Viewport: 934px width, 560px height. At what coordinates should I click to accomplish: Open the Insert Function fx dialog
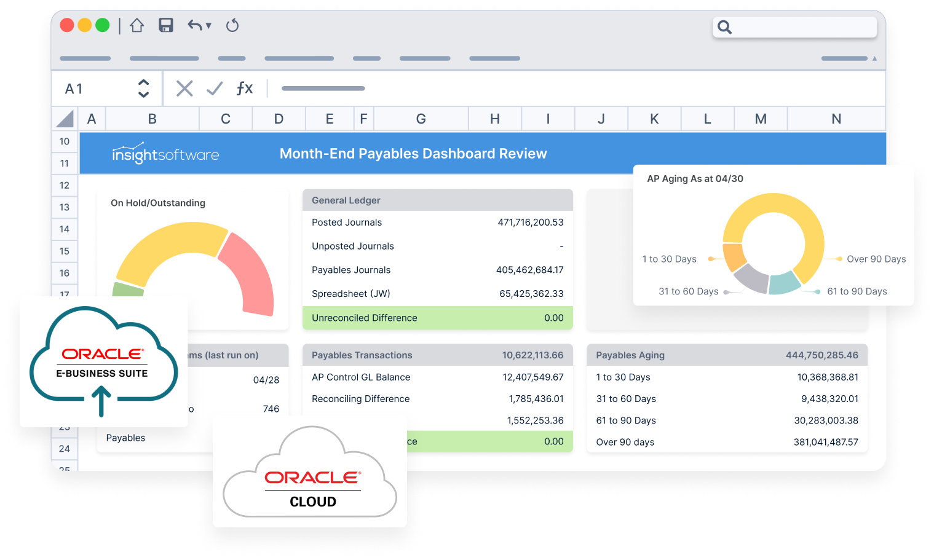(244, 88)
